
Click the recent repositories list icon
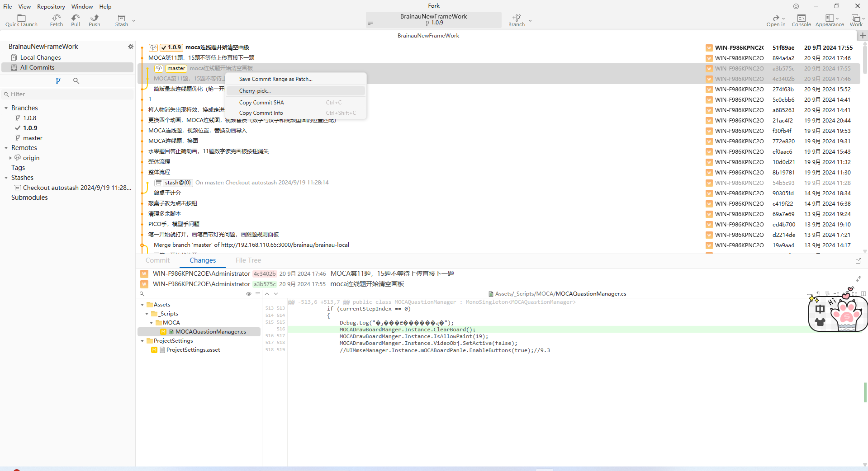[370, 23]
